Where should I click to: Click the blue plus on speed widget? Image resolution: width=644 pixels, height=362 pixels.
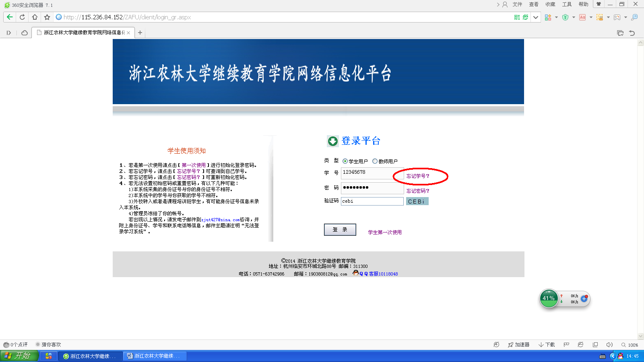[x=584, y=299]
